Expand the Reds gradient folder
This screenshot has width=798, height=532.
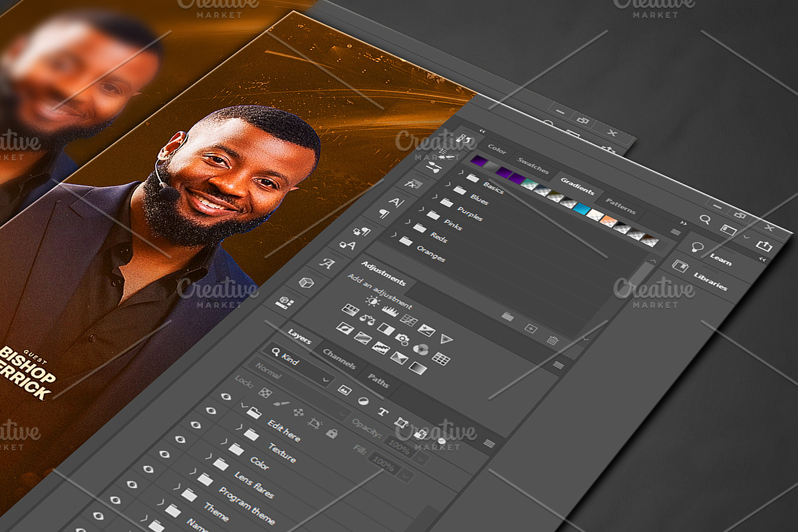(408, 223)
